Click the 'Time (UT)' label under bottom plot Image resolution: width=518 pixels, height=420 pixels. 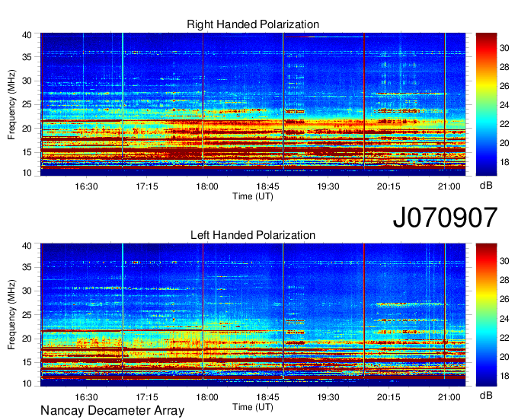tap(253, 407)
